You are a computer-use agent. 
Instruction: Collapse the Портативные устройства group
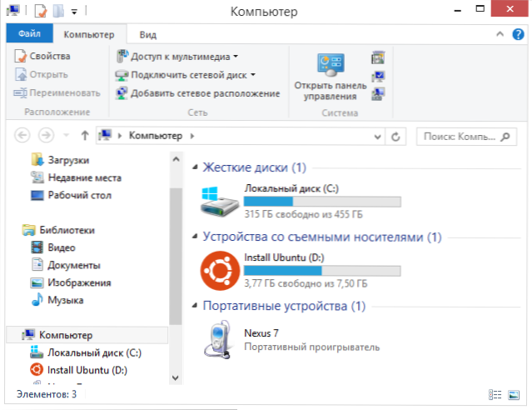(x=195, y=306)
